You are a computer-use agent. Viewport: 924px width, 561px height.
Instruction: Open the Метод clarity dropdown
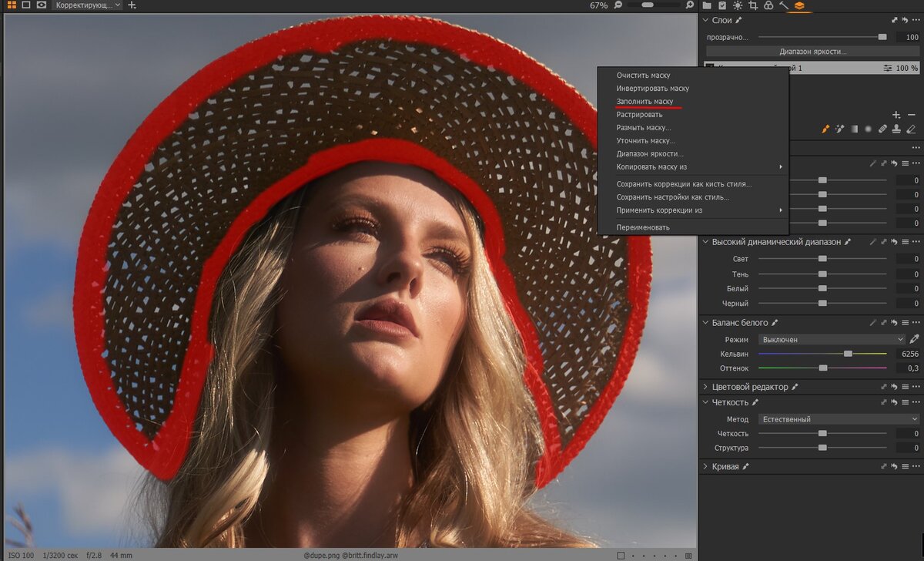click(839, 419)
